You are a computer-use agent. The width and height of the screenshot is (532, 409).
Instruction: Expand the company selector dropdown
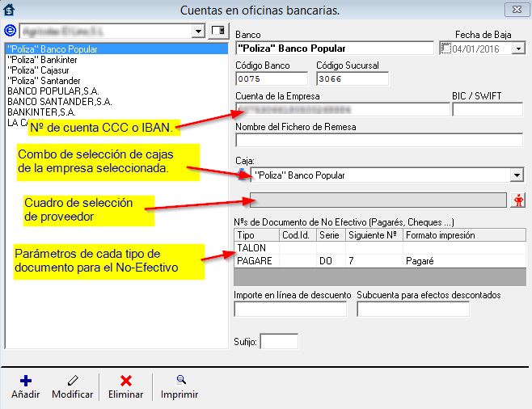pos(199,31)
